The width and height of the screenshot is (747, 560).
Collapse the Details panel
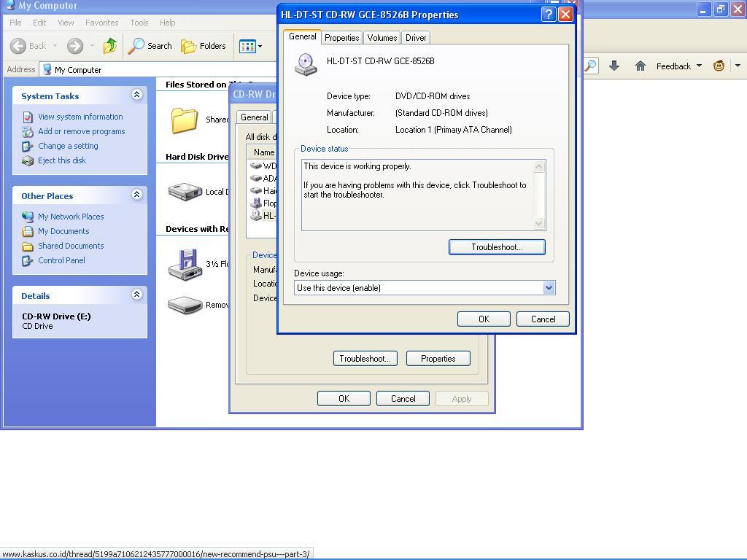(x=136, y=295)
